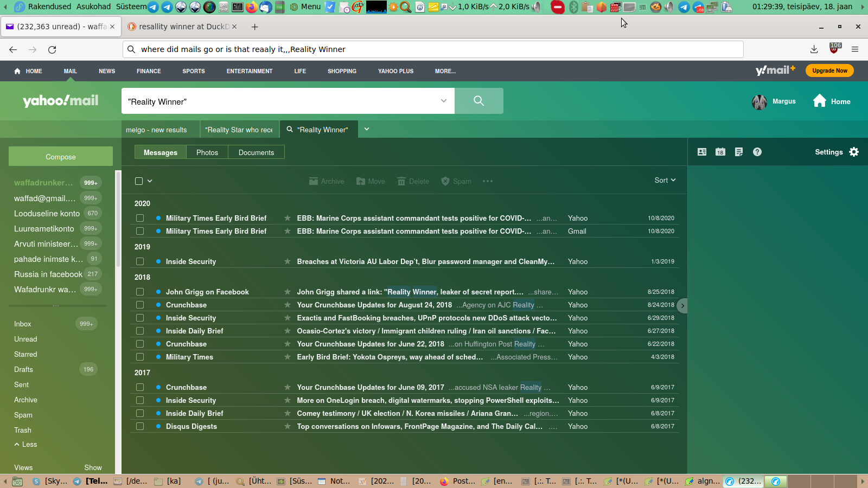Open the Süsteem menu in the top panel
This screenshot has width=868, height=488.
coord(131,7)
